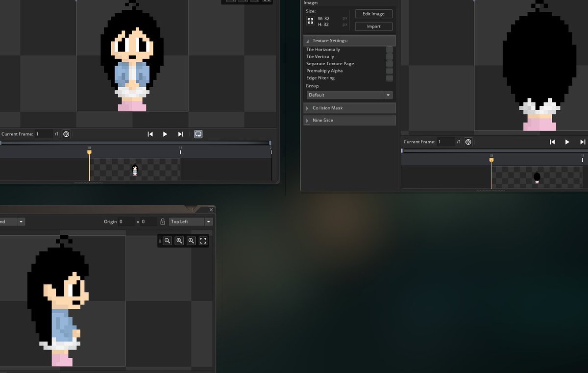588x373 pixels.
Task: Open the Default texture group dropdown
Action: [x=350, y=95]
